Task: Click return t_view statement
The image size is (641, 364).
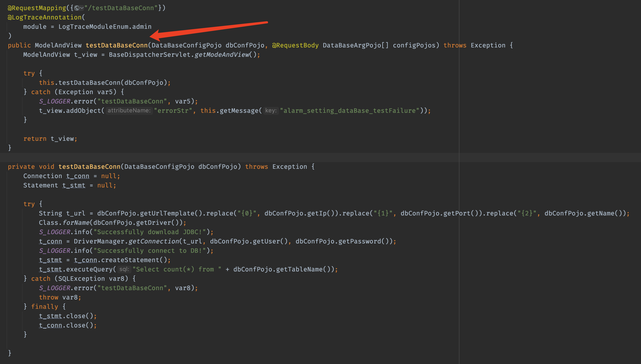Action: 50,138
